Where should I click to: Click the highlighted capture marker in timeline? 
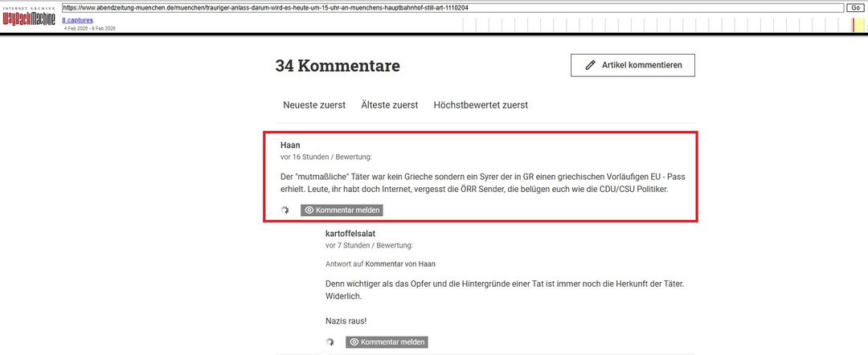pyautogui.click(x=854, y=25)
